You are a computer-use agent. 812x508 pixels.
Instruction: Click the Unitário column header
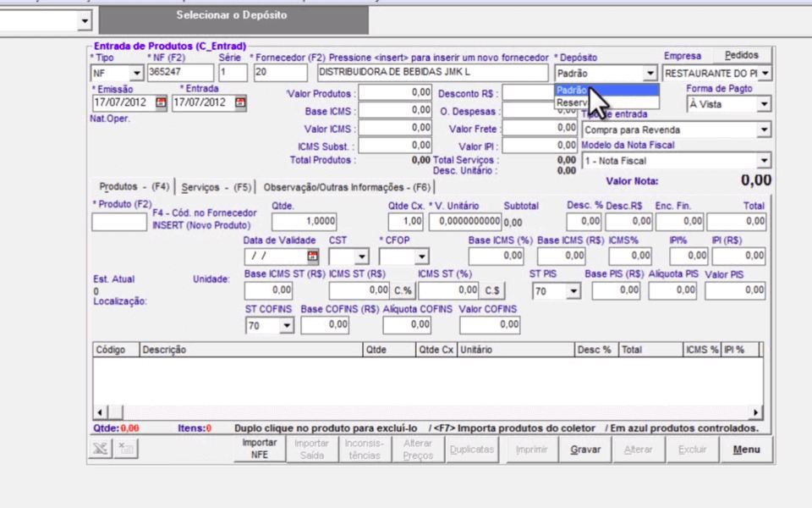516,350
